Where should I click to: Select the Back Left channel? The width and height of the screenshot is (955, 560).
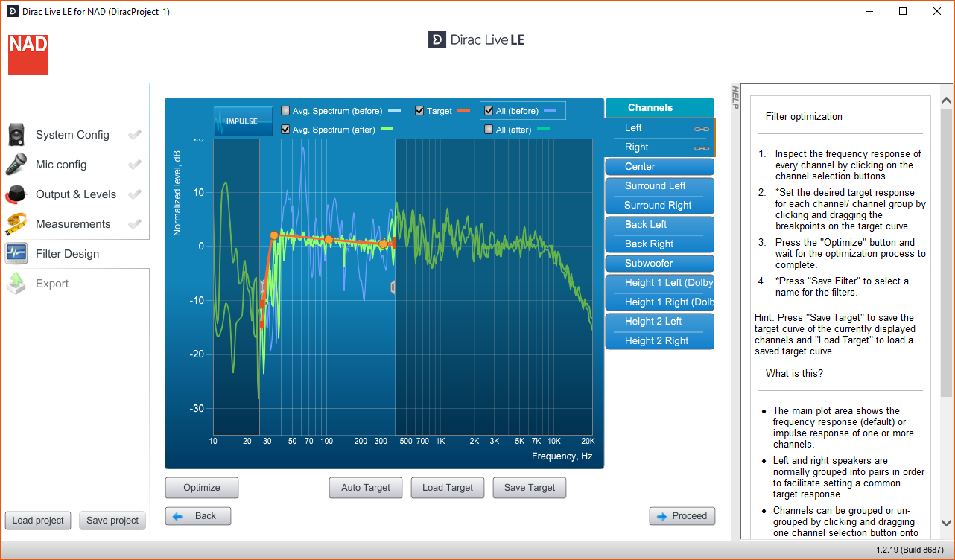click(660, 225)
